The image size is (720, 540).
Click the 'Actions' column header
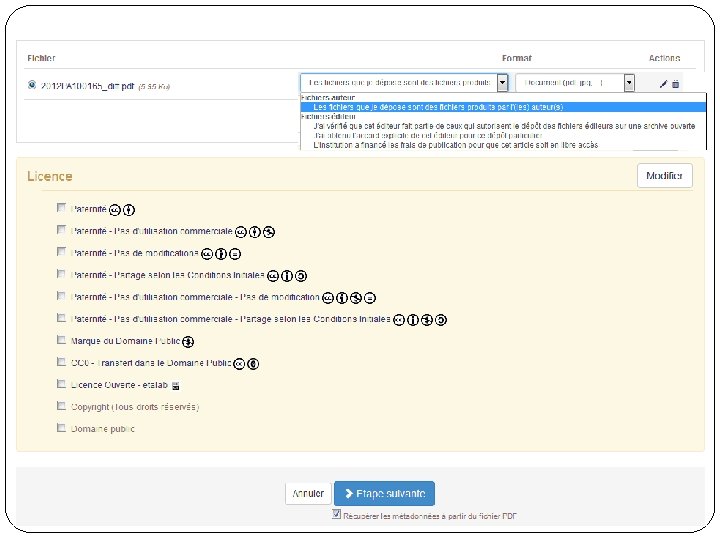pyautogui.click(x=664, y=58)
